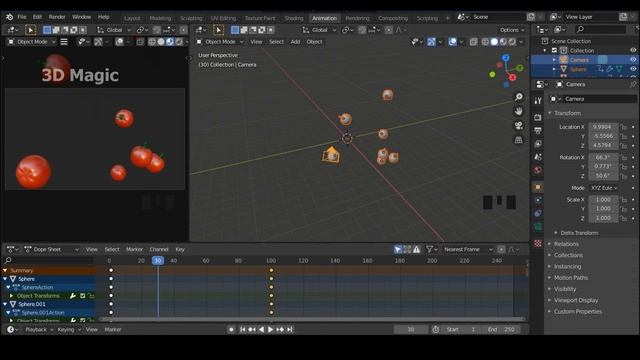Open the Object properties tab icon

pos(538,187)
